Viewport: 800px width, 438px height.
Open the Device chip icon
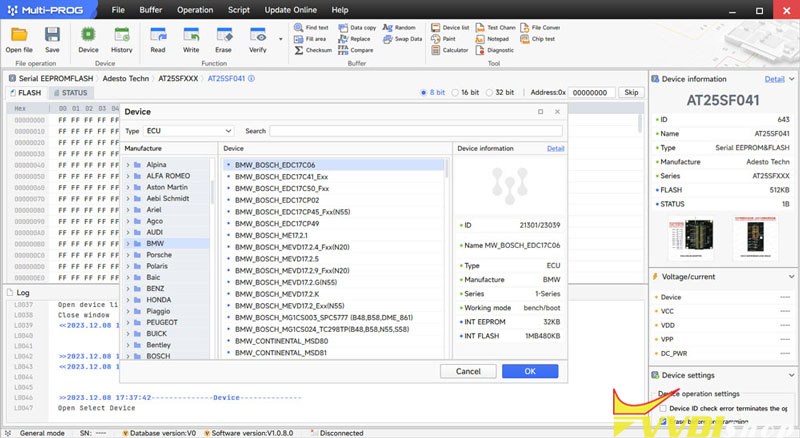[x=88, y=36]
